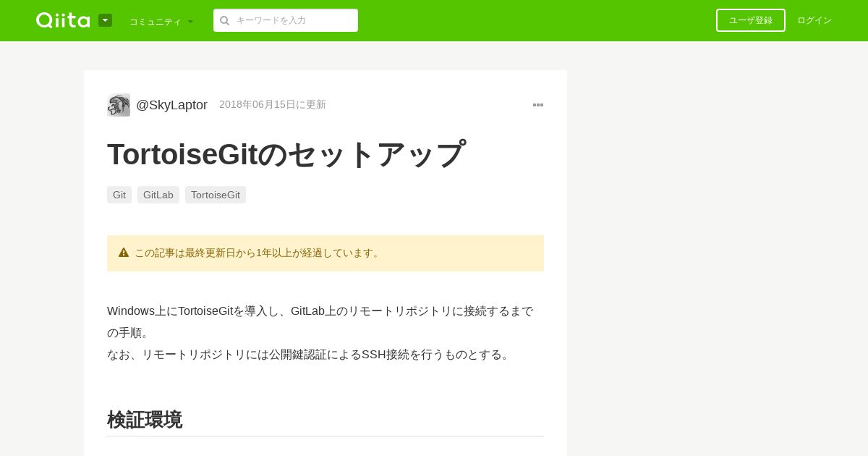Click SkyLaptor's avatar image

pos(119,105)
